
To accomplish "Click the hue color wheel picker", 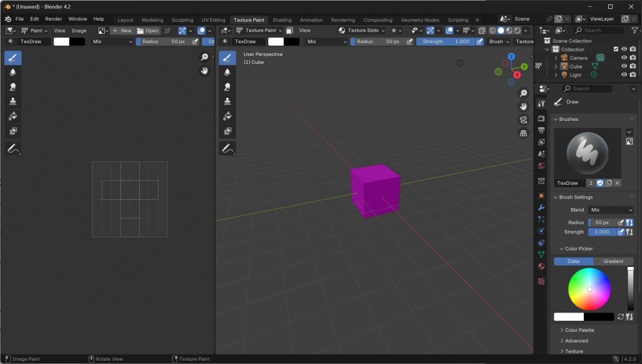I will 589,289.
